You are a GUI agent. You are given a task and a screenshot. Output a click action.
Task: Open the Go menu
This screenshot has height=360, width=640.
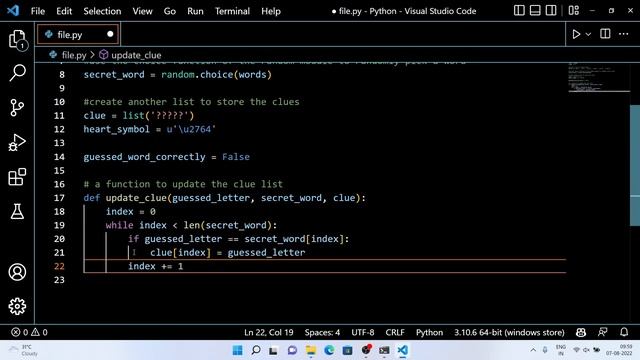pos(170,11)
